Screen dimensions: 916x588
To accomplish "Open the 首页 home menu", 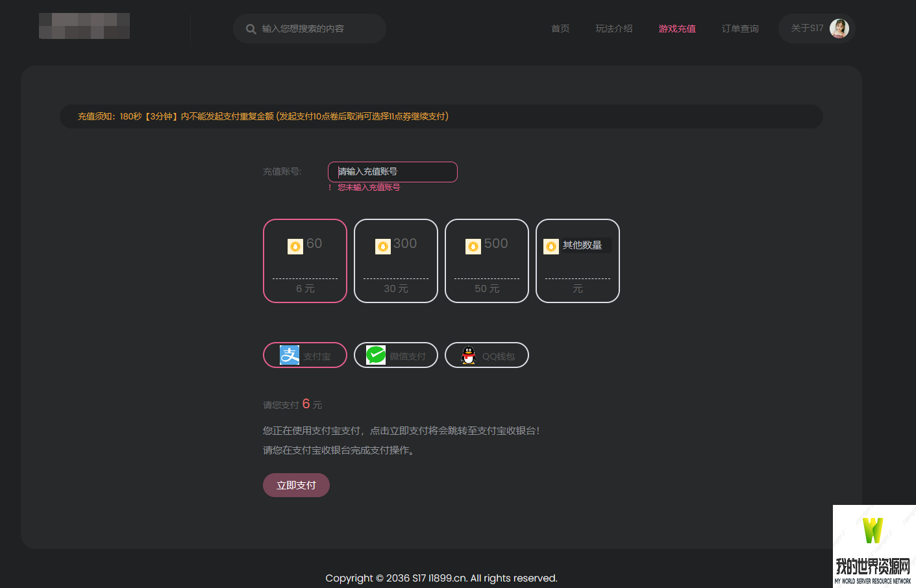I will tap(560, 29).
